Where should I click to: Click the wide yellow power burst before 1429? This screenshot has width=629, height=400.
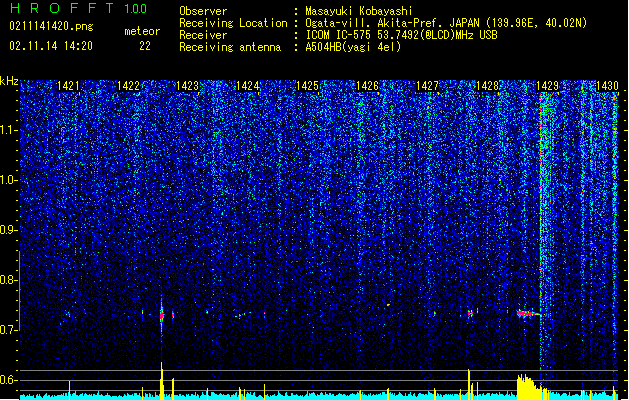tap(530, 385)
